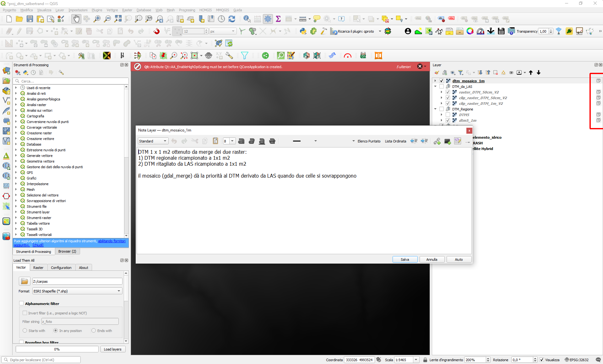Switch to the Browser (2) tab

pyautogui.click(x=67, y=251)
